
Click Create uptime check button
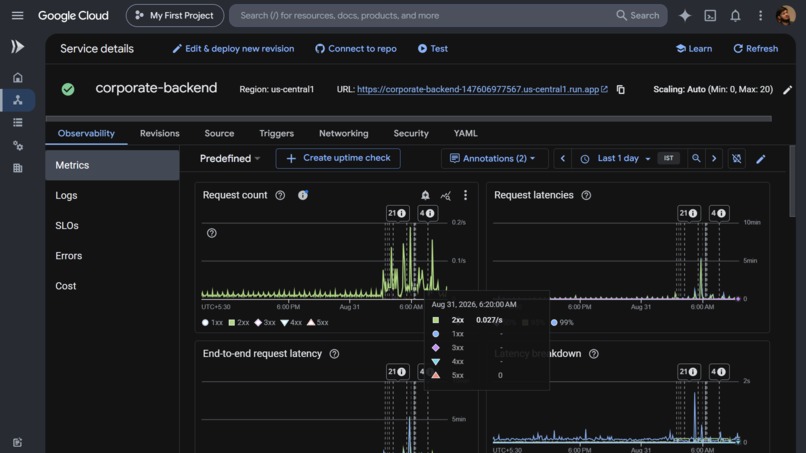coord(338,158)
